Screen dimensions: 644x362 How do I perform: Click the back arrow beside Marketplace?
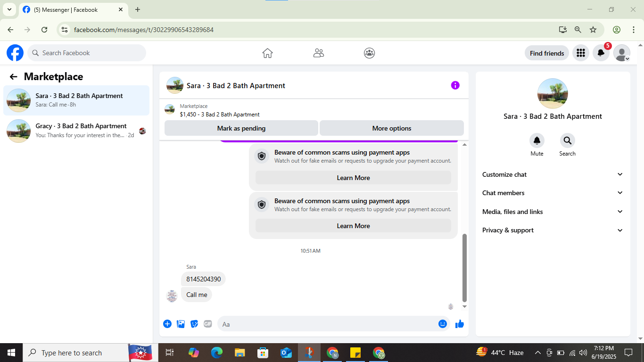(13, 77)
